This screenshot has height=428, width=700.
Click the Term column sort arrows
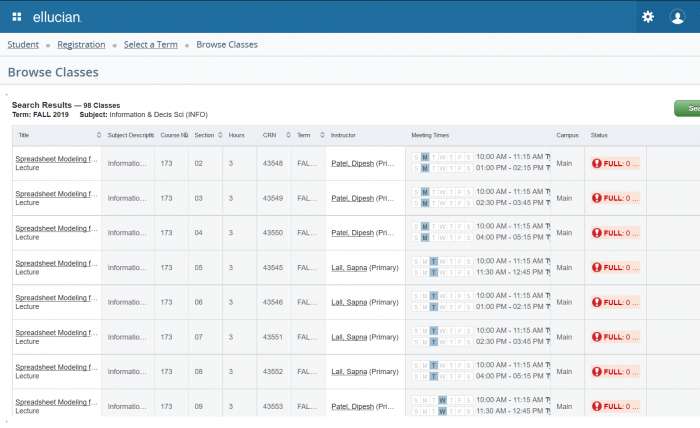click(321, 135)
